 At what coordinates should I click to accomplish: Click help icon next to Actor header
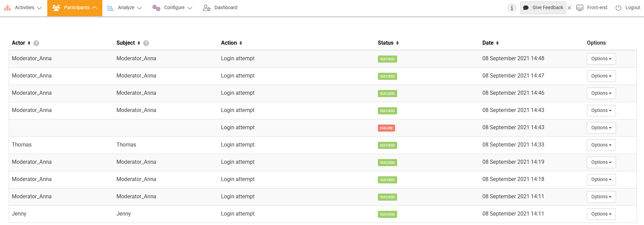pyautogui.click(x=36, y=43)
